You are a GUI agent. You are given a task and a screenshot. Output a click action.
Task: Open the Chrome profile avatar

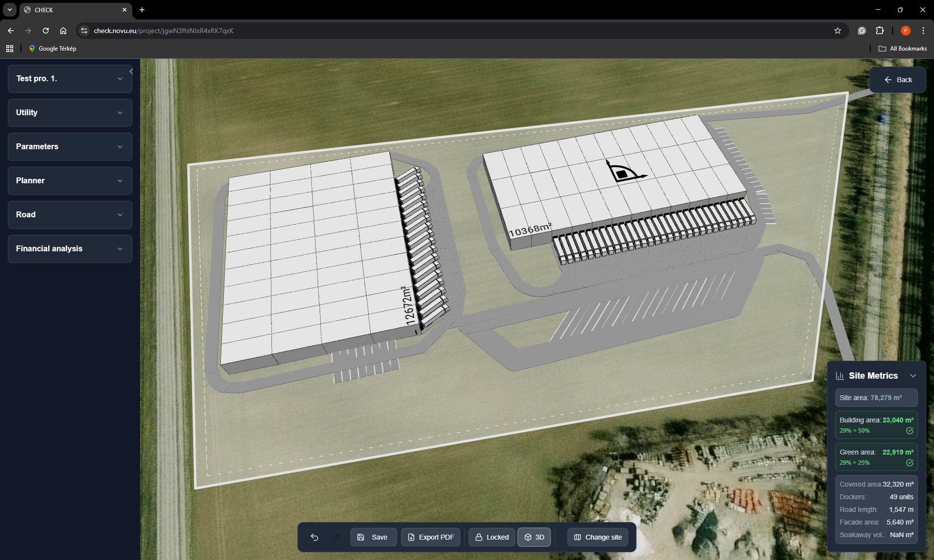click(x=905, y=31)
